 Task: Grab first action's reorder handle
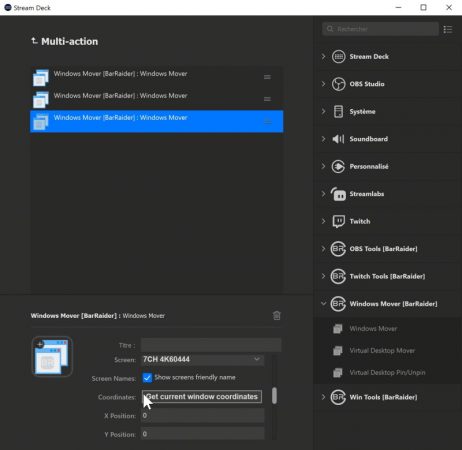coord(267,77)
